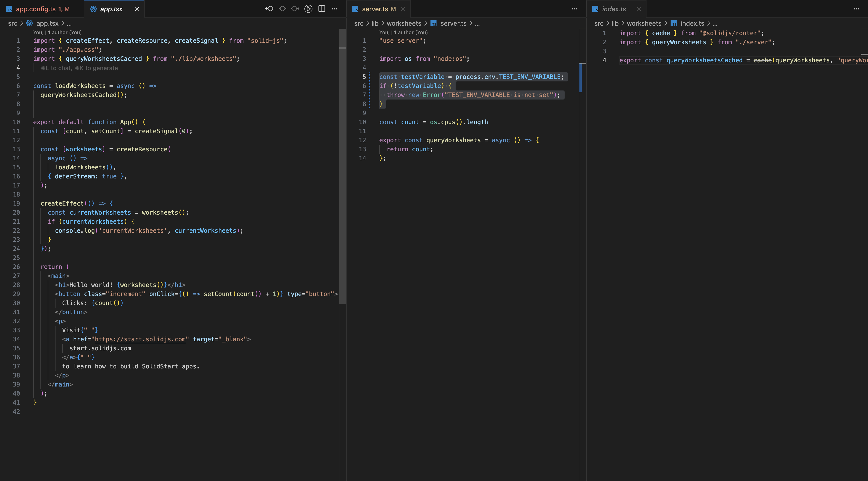The width and height of the screenshot is (868, 481).
Task: Open src breadcrumb in app.tsx editor
Action: click(x=13, y=23)
